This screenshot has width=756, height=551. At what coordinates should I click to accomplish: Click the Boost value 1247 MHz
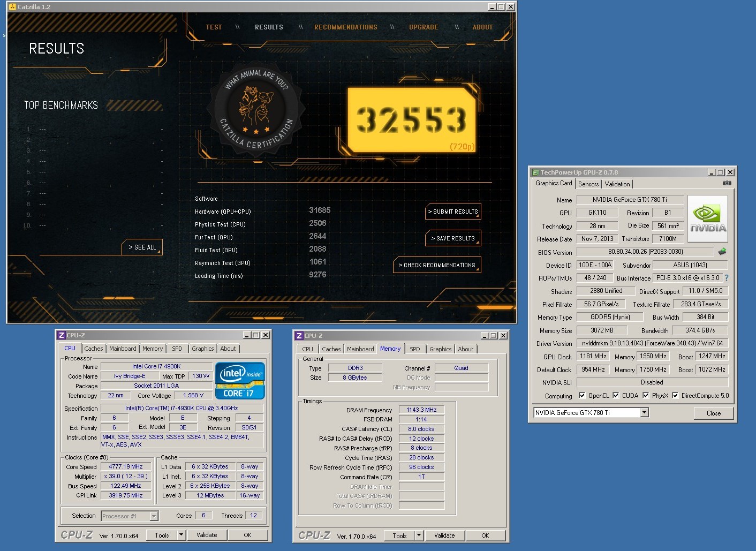pos(712,356)
